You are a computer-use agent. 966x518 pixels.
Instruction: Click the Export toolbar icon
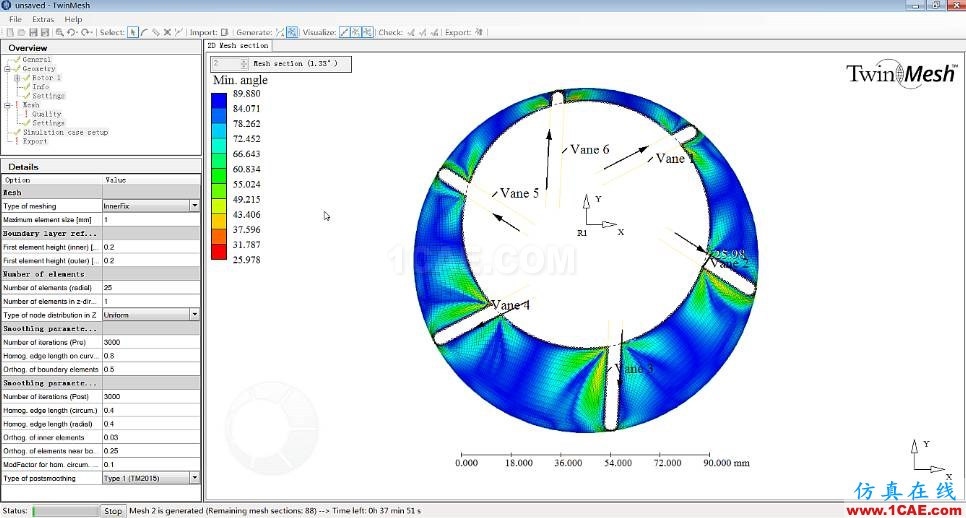pos(479,32)
